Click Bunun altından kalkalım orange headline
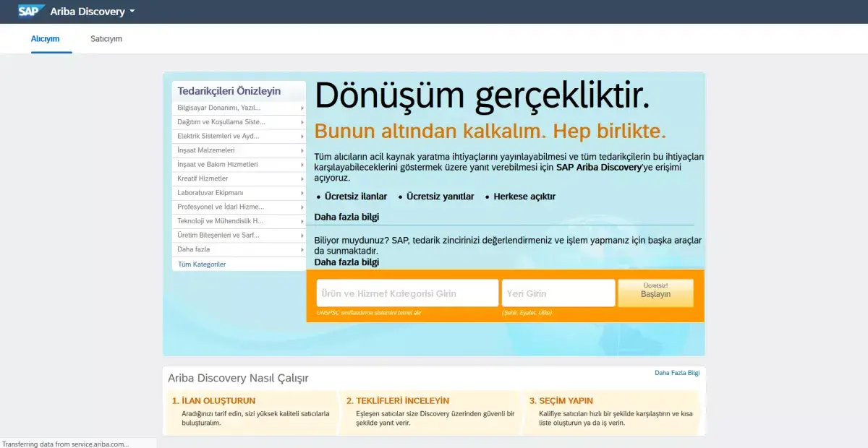Screen dimensions: 868x448 (x=490, y=131)
